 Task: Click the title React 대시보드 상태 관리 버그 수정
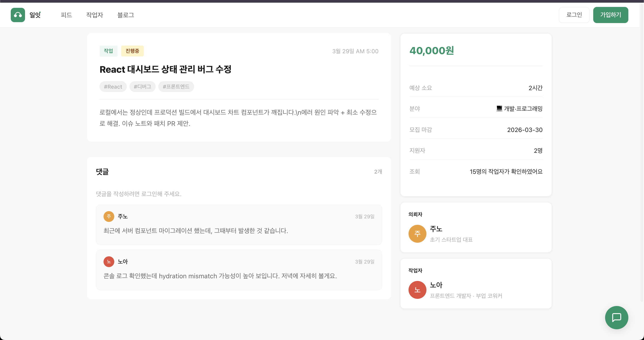(165, 69)
